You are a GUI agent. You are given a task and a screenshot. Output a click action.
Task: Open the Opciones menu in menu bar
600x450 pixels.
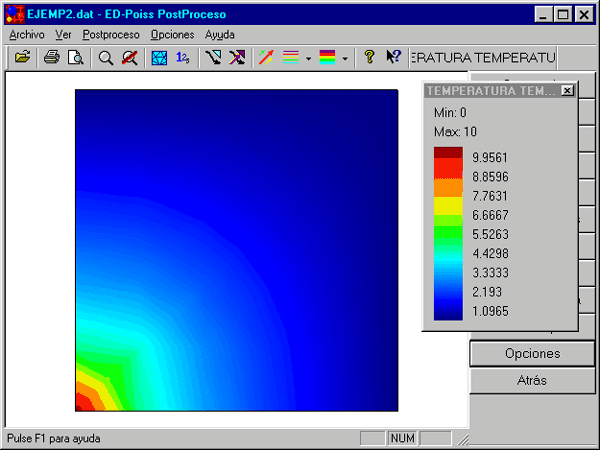tap(172, 35)
